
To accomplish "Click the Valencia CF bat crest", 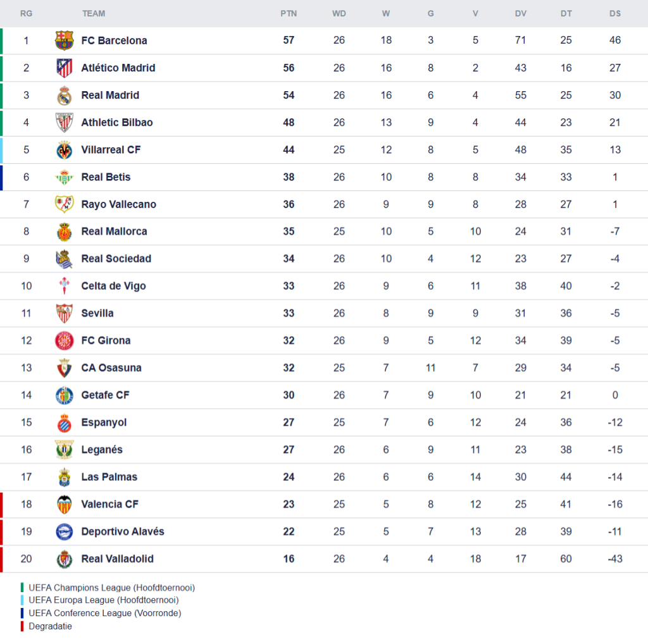I will pyautogui.click(x=64, y=504).
